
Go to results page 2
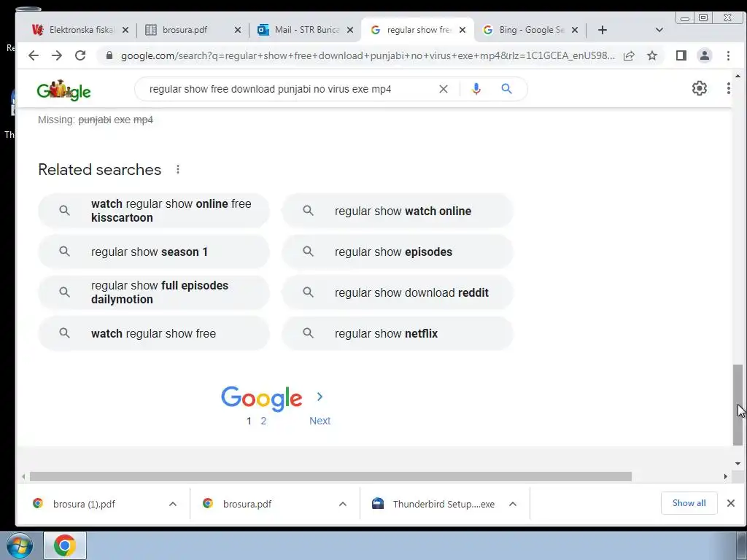coord(263,421)
